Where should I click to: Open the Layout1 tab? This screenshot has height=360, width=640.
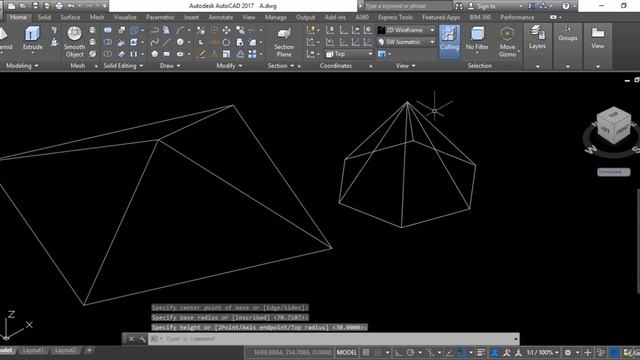[33, 350]
